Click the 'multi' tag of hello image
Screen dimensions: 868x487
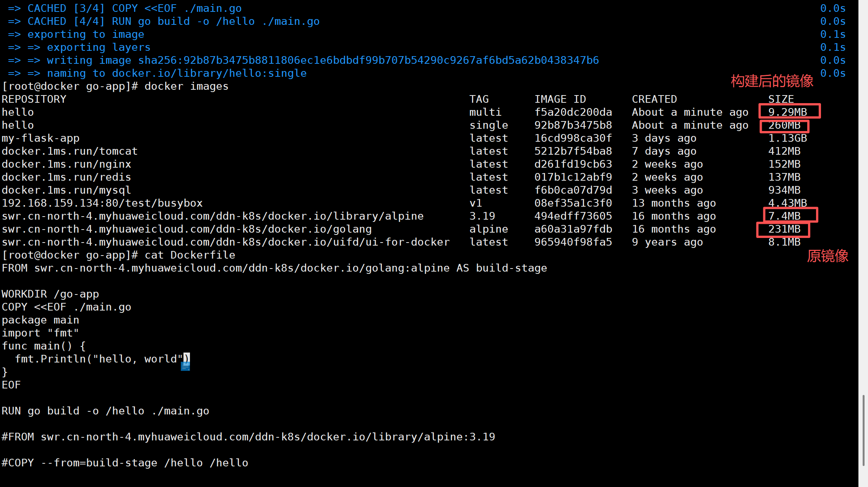coord(485,112)
